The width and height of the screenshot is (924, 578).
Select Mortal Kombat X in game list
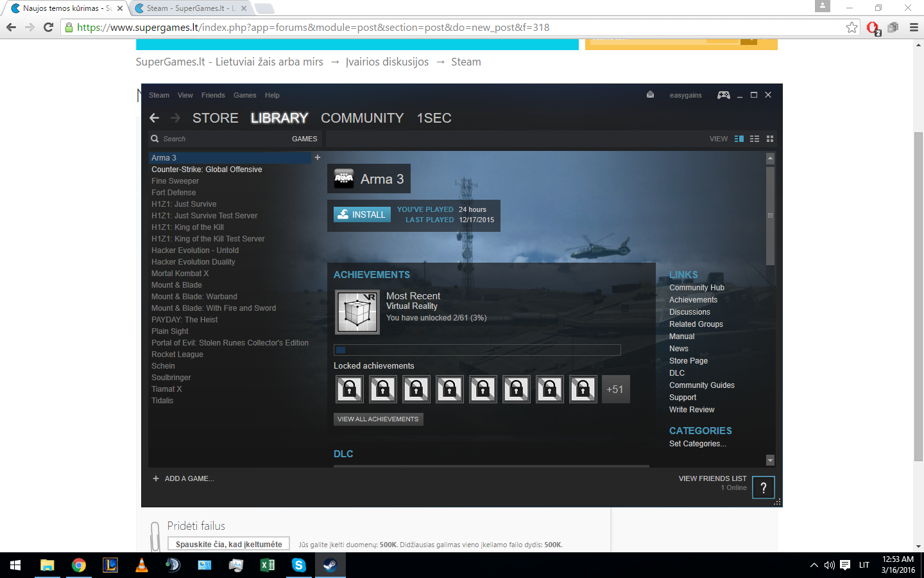click(x=180, y=274)
